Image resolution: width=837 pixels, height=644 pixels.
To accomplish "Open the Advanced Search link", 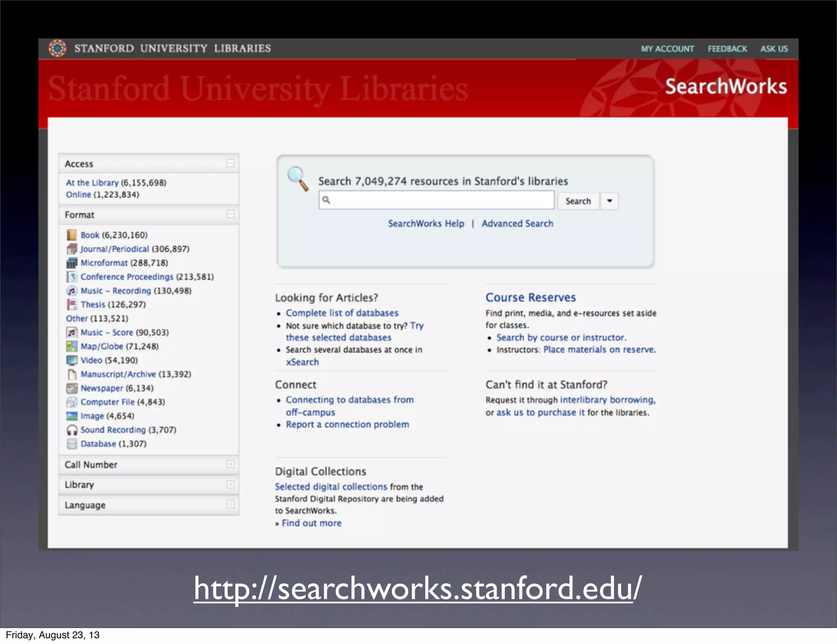I will point(517,224).
